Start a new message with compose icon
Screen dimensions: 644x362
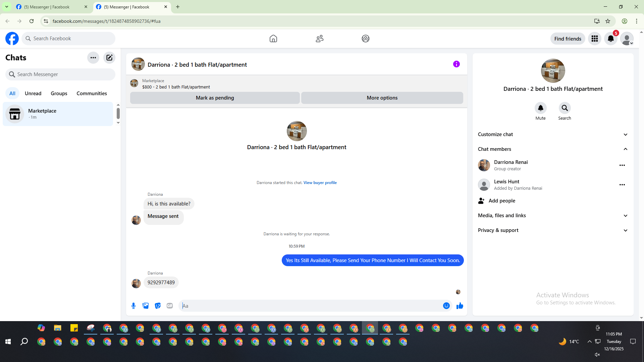[x=109, y=58]
